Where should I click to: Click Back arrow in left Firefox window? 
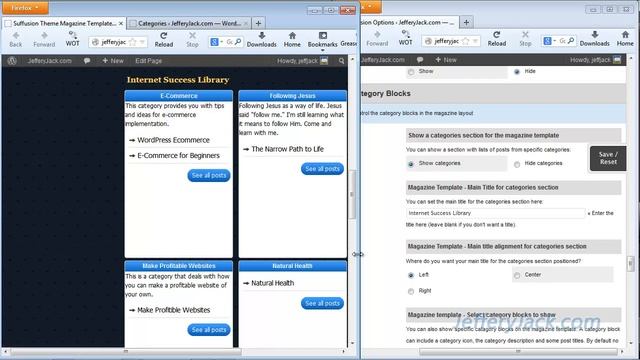point(16,36)
